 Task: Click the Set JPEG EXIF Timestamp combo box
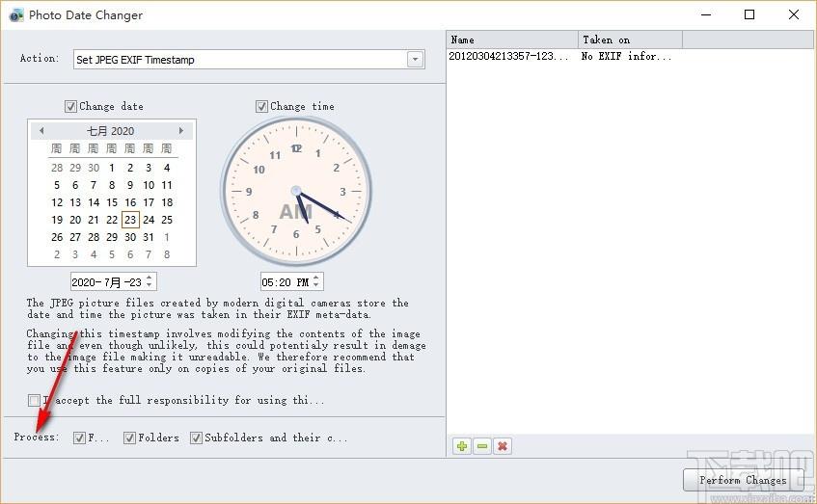point(249,60)
